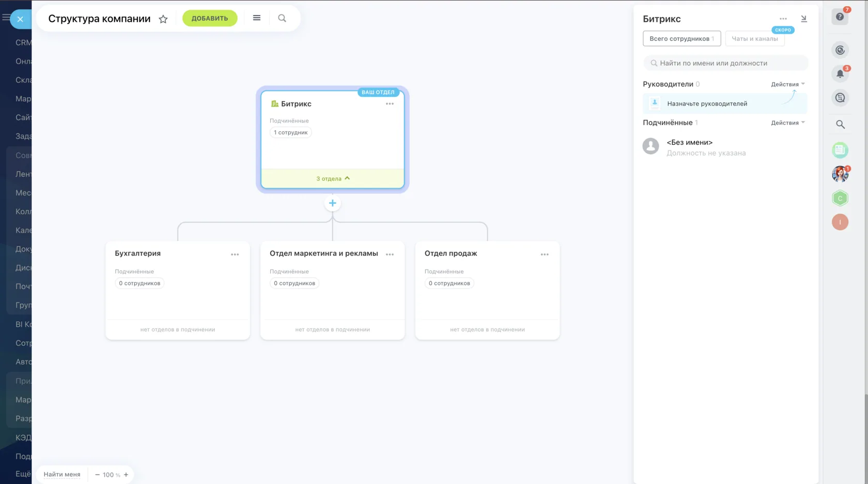Open the three-dot menu in the Битрикс side panel
Image resolution: width=868 pixels, height=484 pixels.
[x=783, y=19]
